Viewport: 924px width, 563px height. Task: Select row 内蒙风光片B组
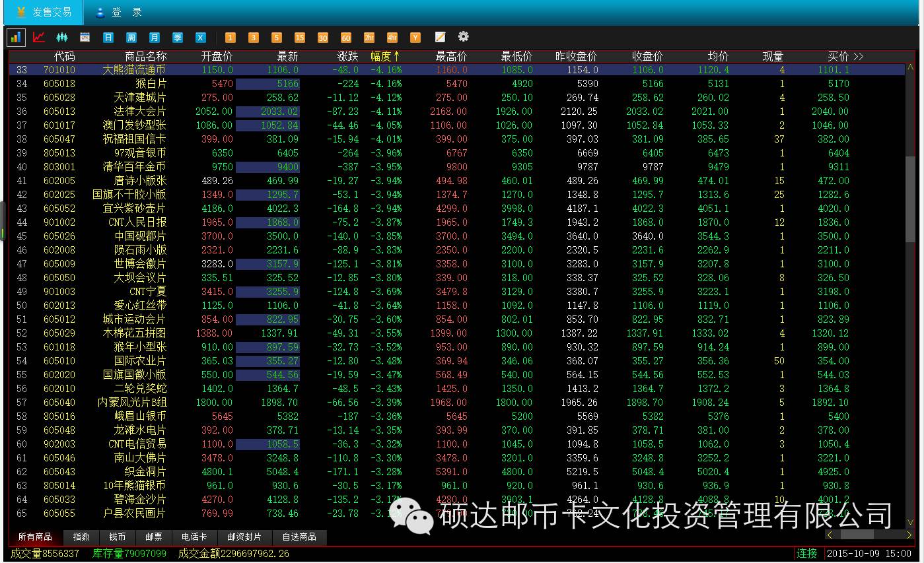(456, 403)
